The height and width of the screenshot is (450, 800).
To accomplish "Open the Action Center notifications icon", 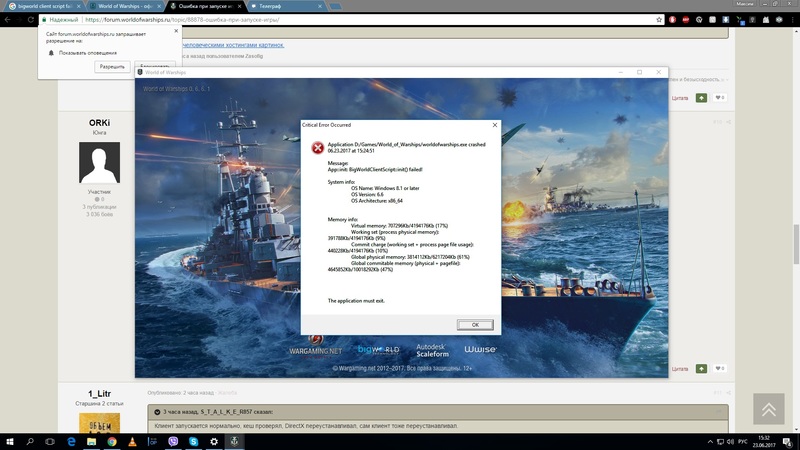I will (x=788, y=442).
